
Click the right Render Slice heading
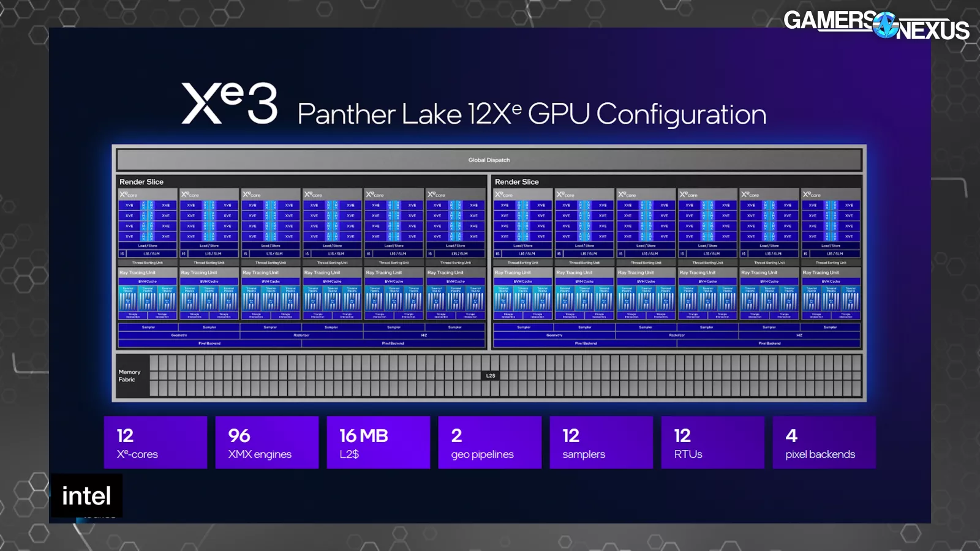517,182
